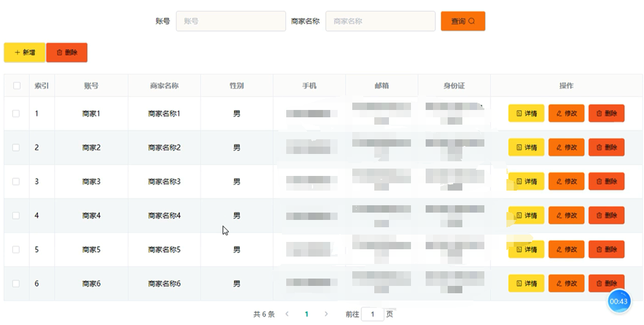Screen dimensions: 644x325
Task: Click 修改 for 商家4
Action: pyautogui.click(x=566, y=216)
